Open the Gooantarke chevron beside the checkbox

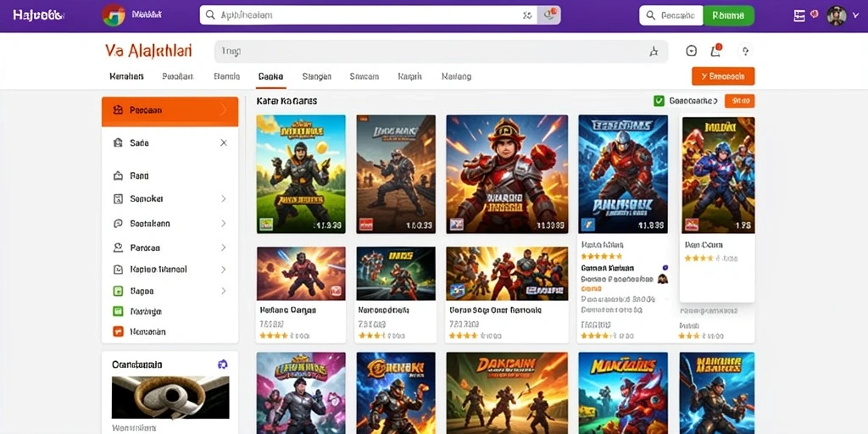pos(715,101)
